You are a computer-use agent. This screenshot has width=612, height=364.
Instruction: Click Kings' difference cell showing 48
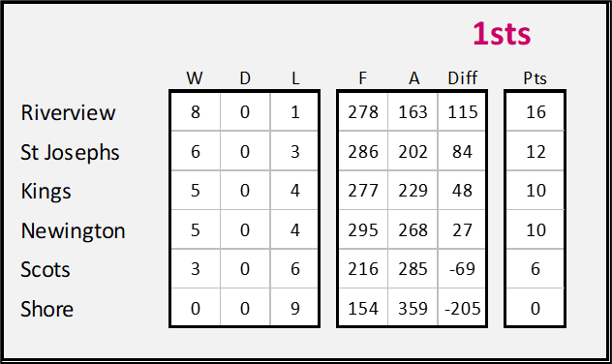pyautogui.click(x=462, y=191)
